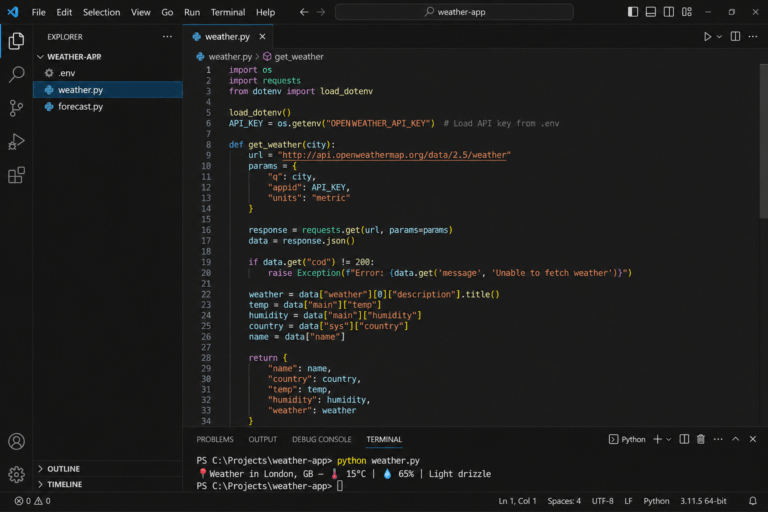The width and height of the screenshot is (768, 512).
Task: Select the TERMINAL panel tab
Action: [384, 439]
